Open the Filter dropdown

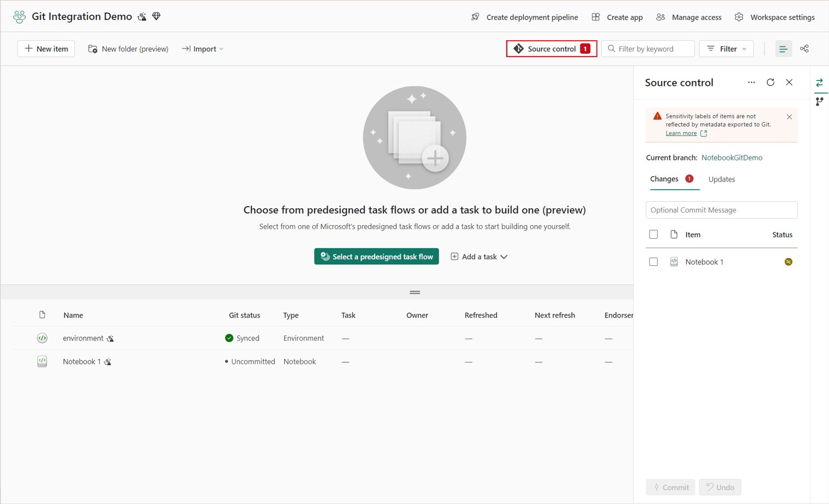click(726, 49)
